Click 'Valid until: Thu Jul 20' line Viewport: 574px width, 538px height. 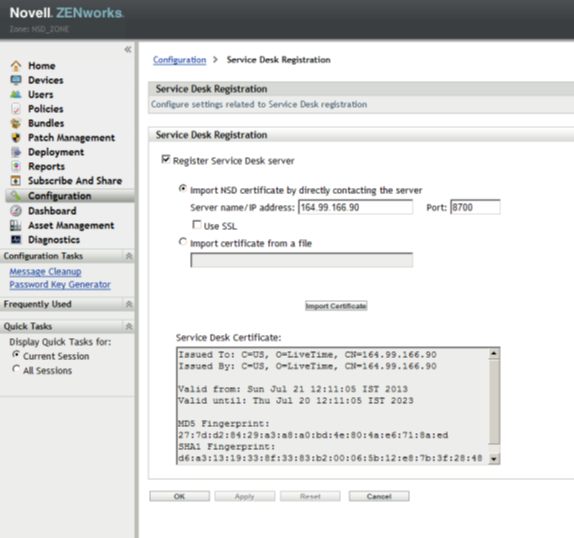(x=296, y=400)
